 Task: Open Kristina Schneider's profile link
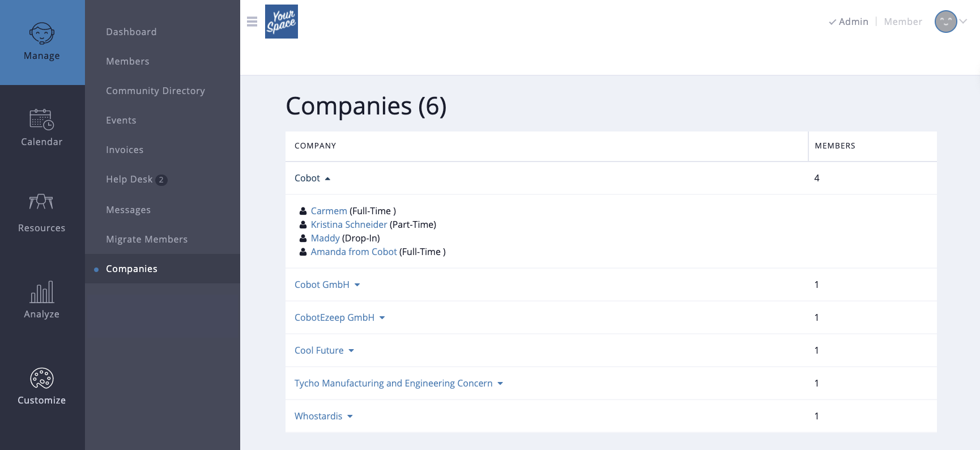349,224
